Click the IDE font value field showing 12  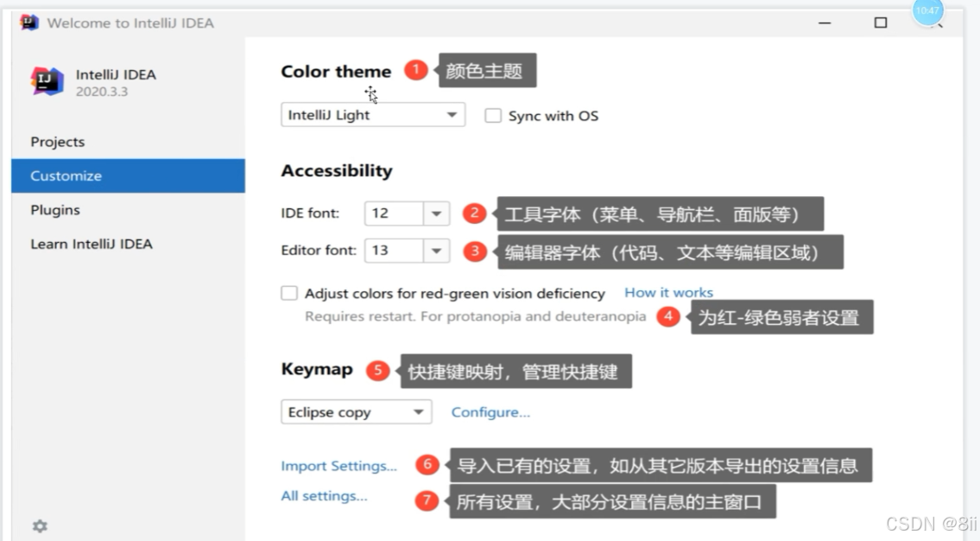point(395,213)
